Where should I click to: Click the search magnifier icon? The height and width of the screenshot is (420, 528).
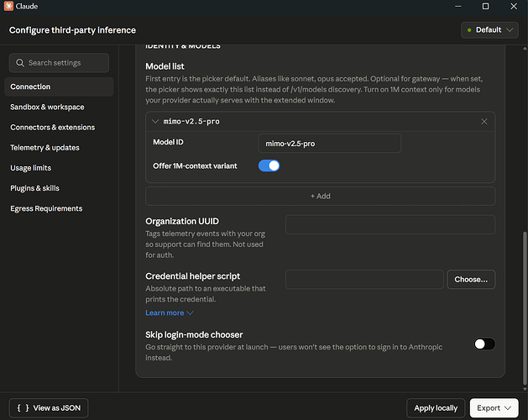point(20,63)
